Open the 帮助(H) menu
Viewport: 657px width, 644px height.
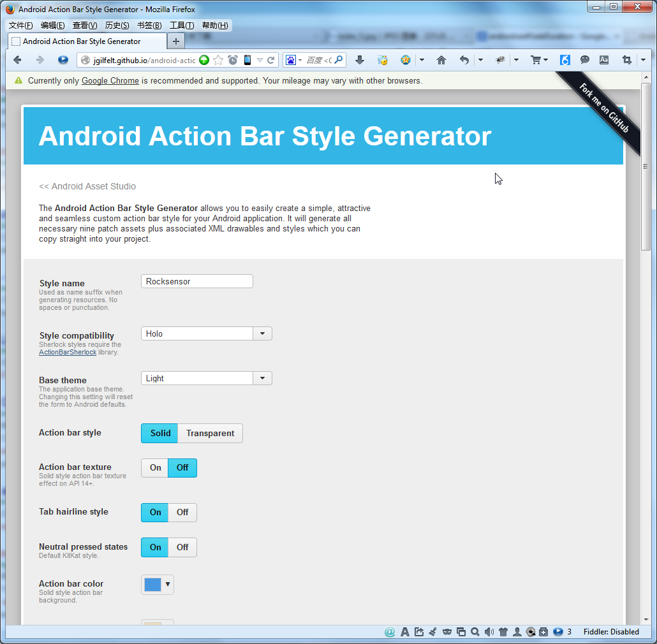(215, 26)
